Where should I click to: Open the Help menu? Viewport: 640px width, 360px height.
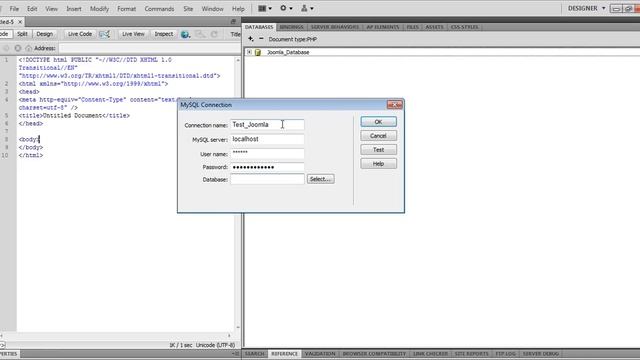(x=238, y=9)
